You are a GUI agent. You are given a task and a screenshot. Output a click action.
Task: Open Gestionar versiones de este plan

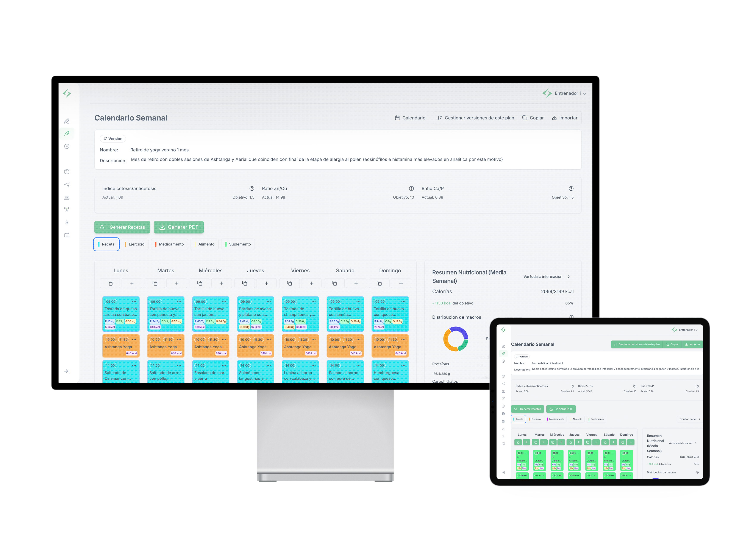point(475,118)
